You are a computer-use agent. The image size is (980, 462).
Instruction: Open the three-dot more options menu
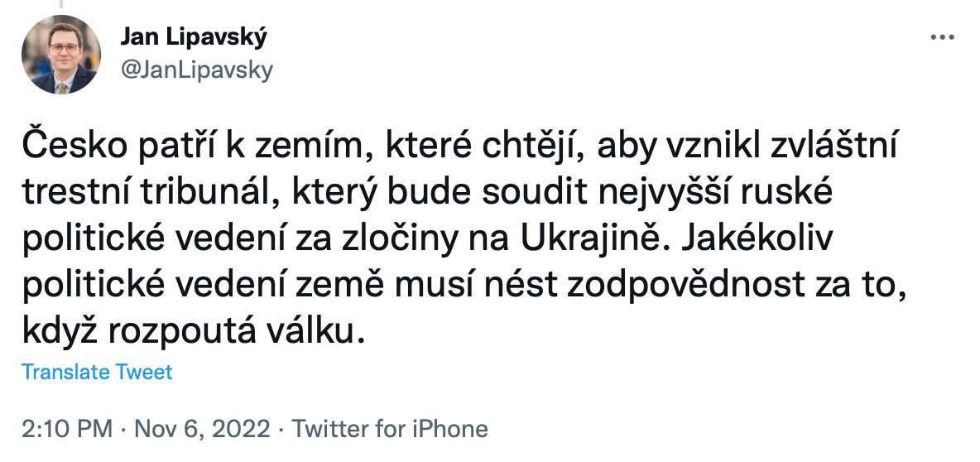pyautogui.click(x=943, y=37)
